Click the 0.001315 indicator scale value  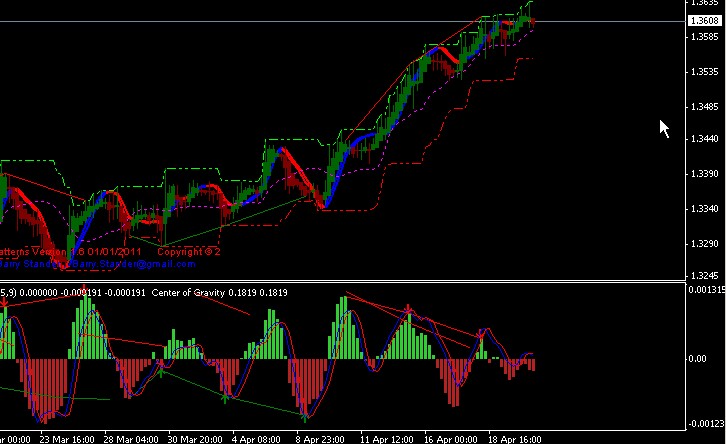(707, 290)
